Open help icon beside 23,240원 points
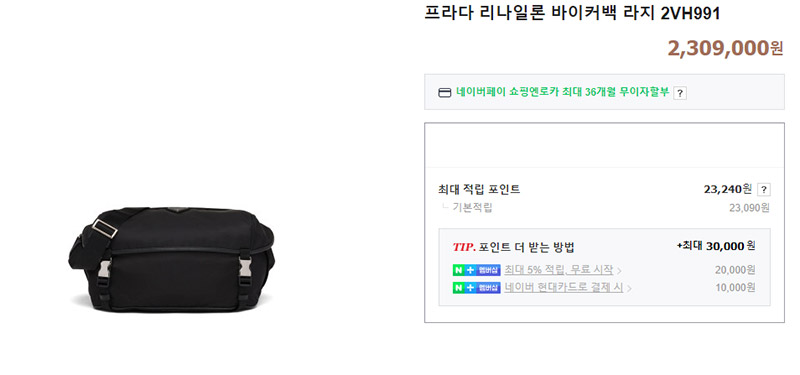The image size is (800, 375). click(764, 190)
